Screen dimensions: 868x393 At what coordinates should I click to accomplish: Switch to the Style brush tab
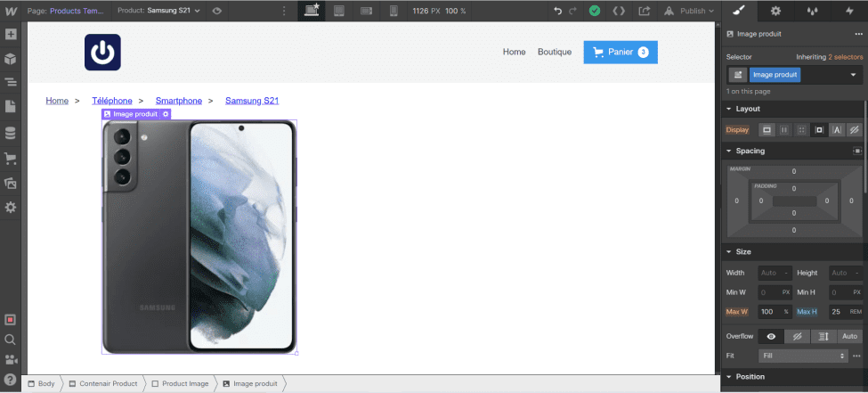pos(739,11)
